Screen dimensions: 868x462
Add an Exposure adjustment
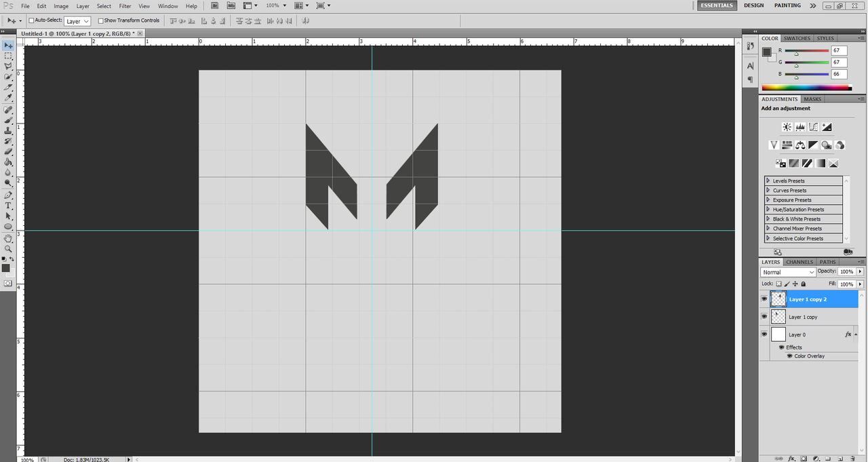[x=827, y=127]
